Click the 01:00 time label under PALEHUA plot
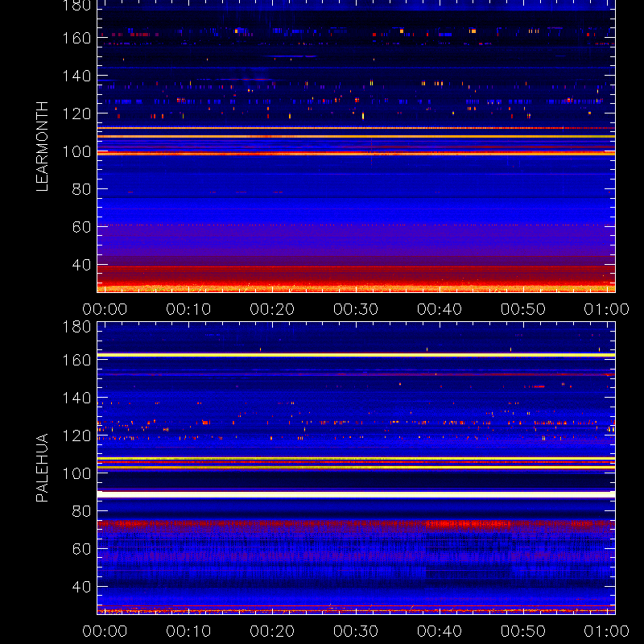Screen dimensions: 644x644 point(607,631)
